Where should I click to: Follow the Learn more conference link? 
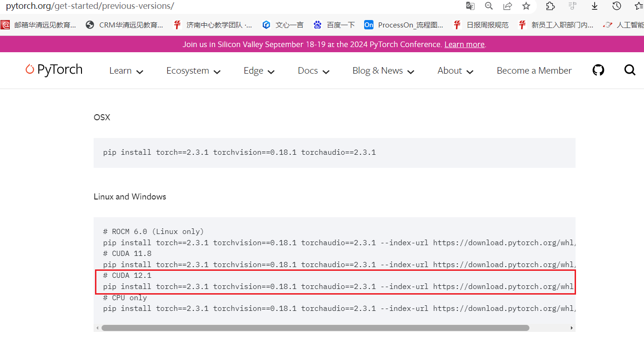[464, 44]
